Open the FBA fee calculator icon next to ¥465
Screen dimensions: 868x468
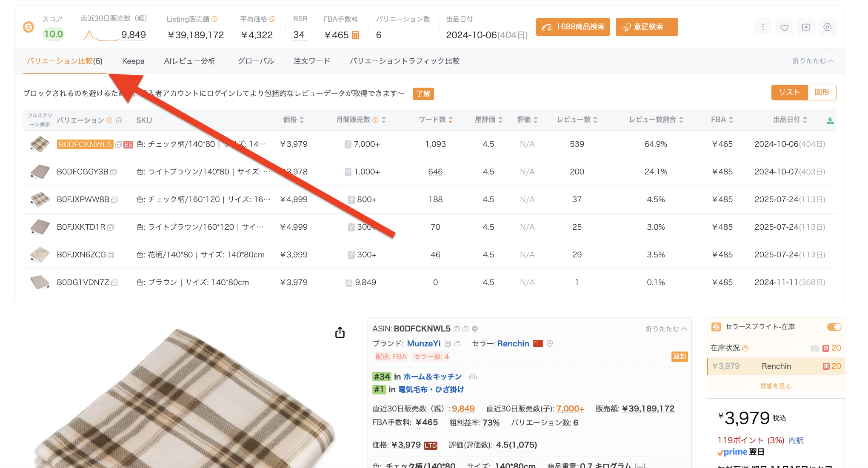(x=355, y=35)
